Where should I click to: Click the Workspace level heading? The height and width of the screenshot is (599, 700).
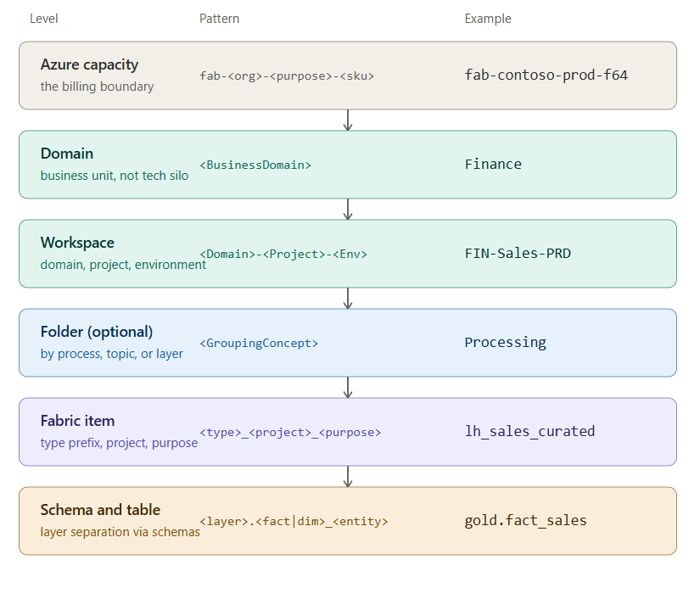77,243
